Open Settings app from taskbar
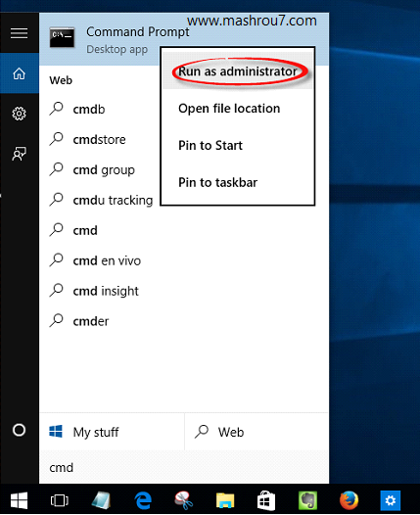The image size is (420, 515). 390,500
